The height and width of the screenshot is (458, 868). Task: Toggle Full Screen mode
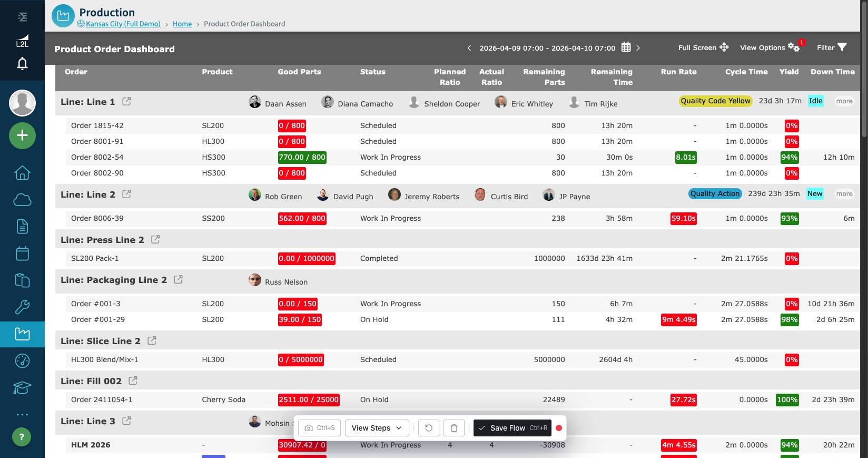703,47
